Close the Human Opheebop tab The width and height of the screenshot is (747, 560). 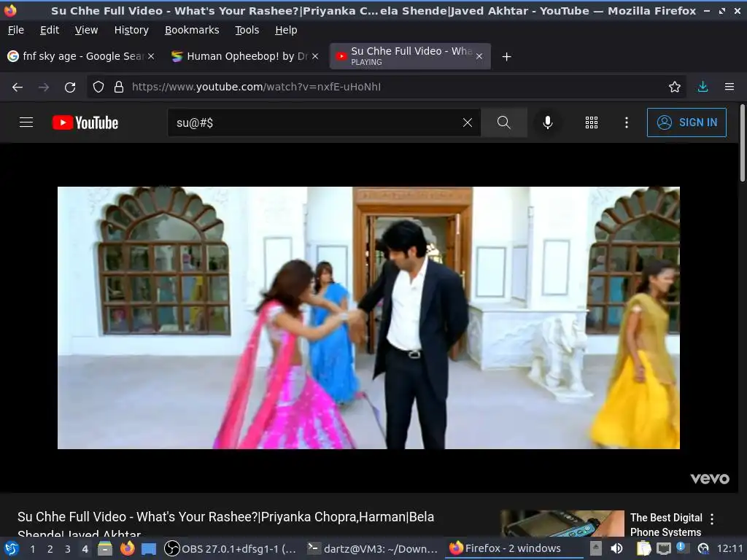(x=315, y=56)
